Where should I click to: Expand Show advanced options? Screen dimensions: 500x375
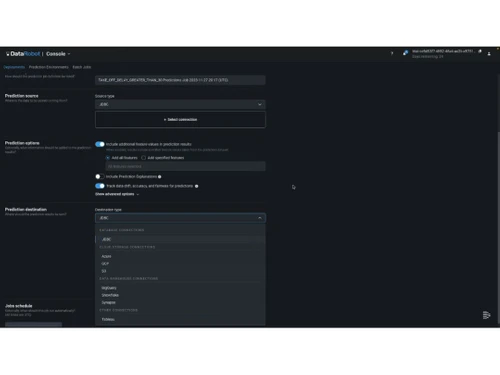(117, 194)
